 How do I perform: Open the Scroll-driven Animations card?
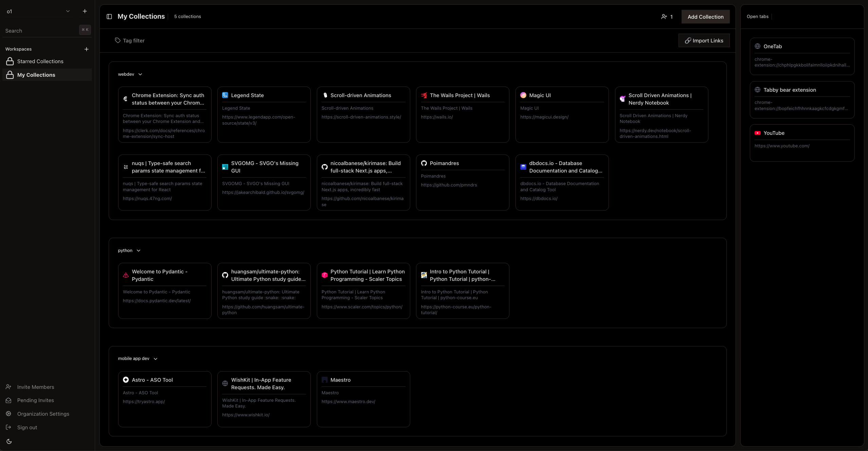point(363,115)
